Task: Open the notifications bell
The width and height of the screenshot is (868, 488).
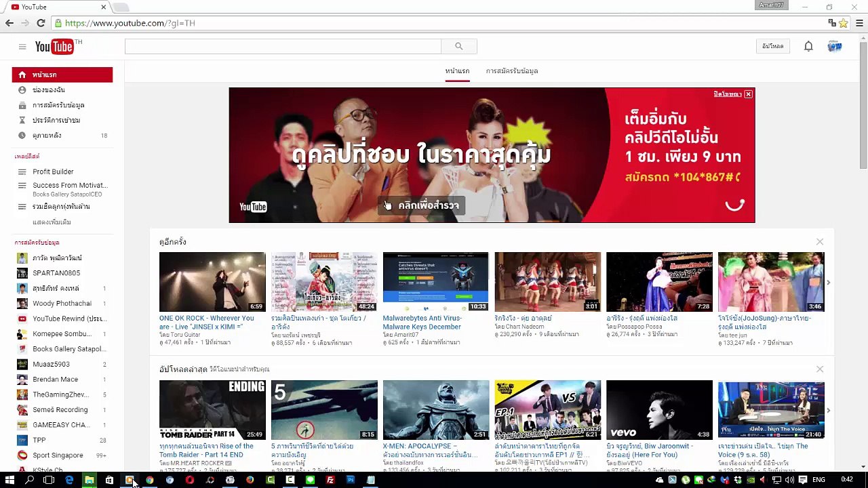Action: click(808, 46)
